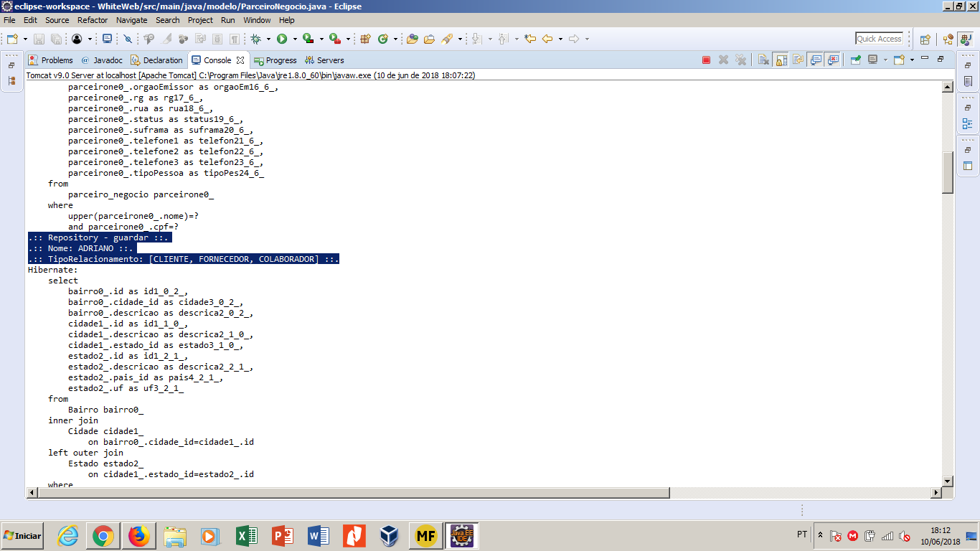Image resolution: width=980 pixels, height=551 pixels.
Task: Switch to the Servers tab
Action: (x=324, y=60)
